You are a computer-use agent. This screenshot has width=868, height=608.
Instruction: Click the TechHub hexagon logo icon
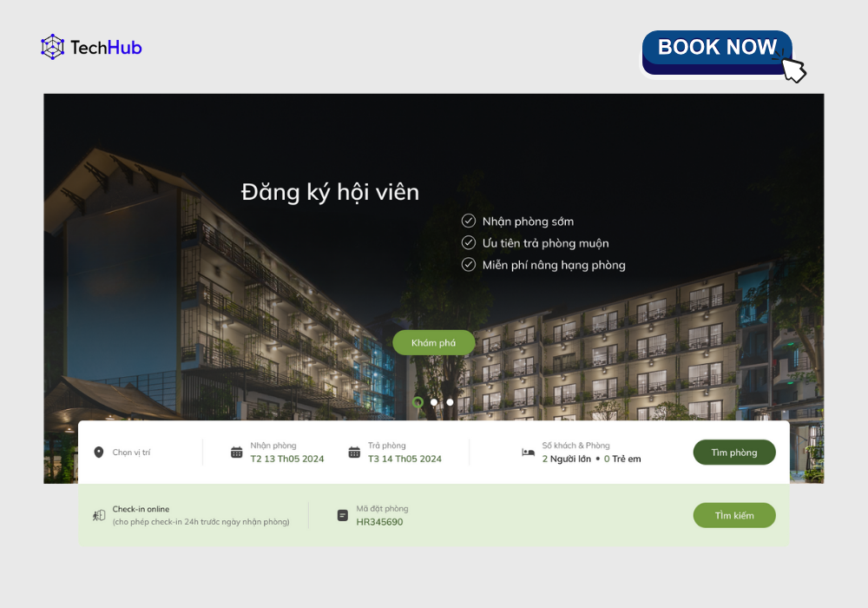point(53,47)
